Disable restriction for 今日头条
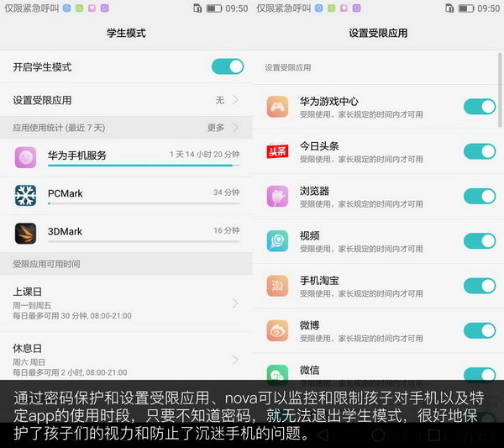The height and width of the screenshot is (448, 504). [x=480, y=151]
